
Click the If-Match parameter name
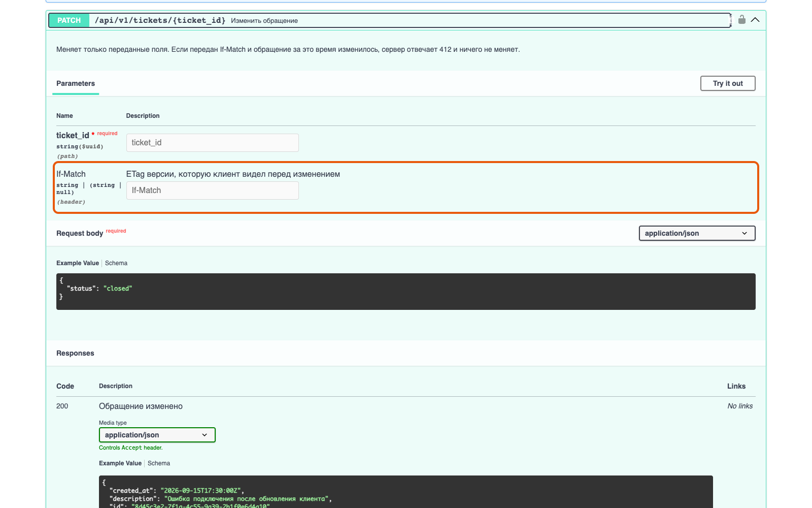tap(71, 174)
